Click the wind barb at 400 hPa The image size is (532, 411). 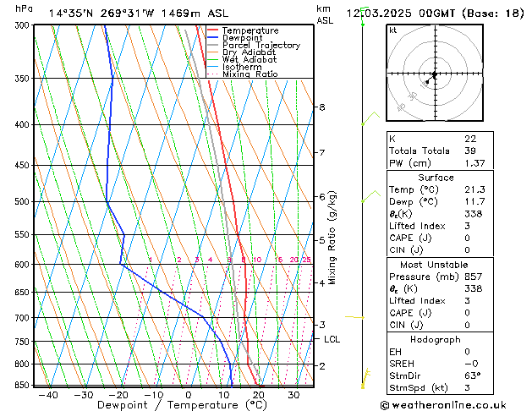pos(369,118)
